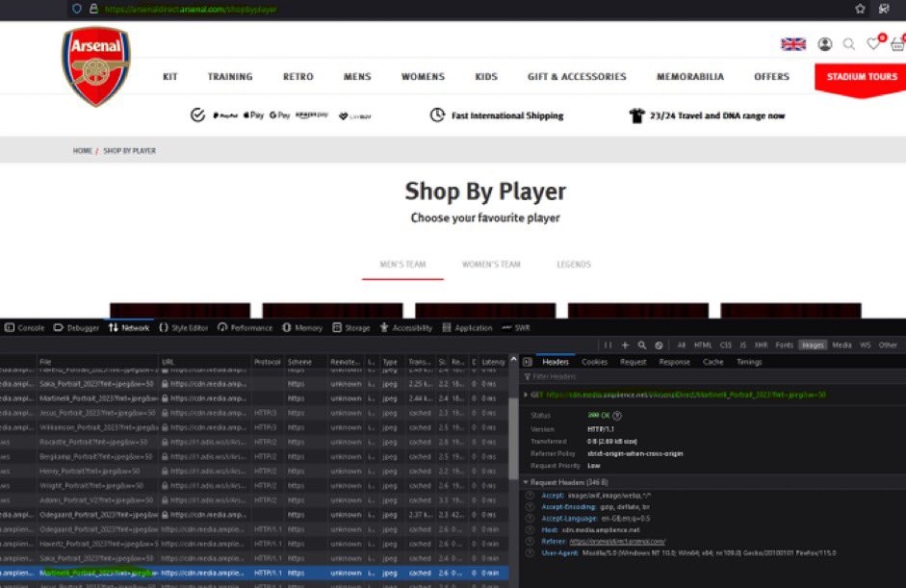Switch to the Style Editor panel
The height and width of the screenshot is (588, 906).
coord(183,327)
